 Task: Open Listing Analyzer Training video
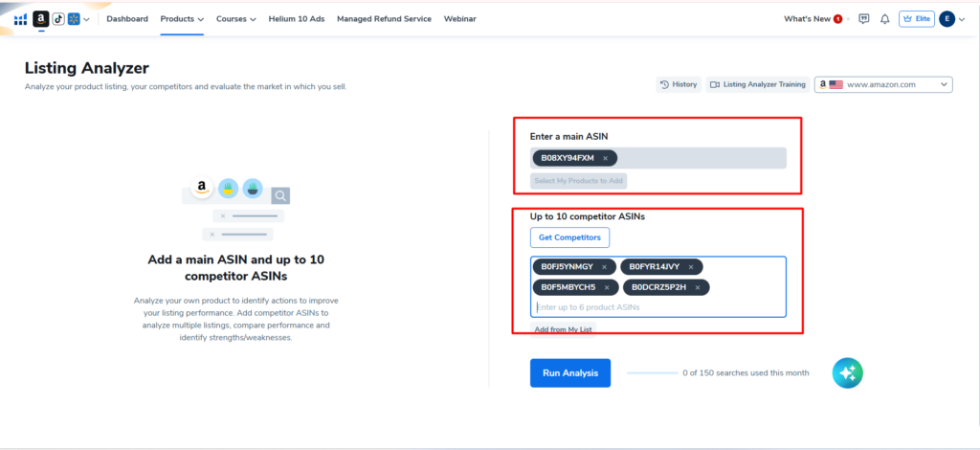point(758,84)
